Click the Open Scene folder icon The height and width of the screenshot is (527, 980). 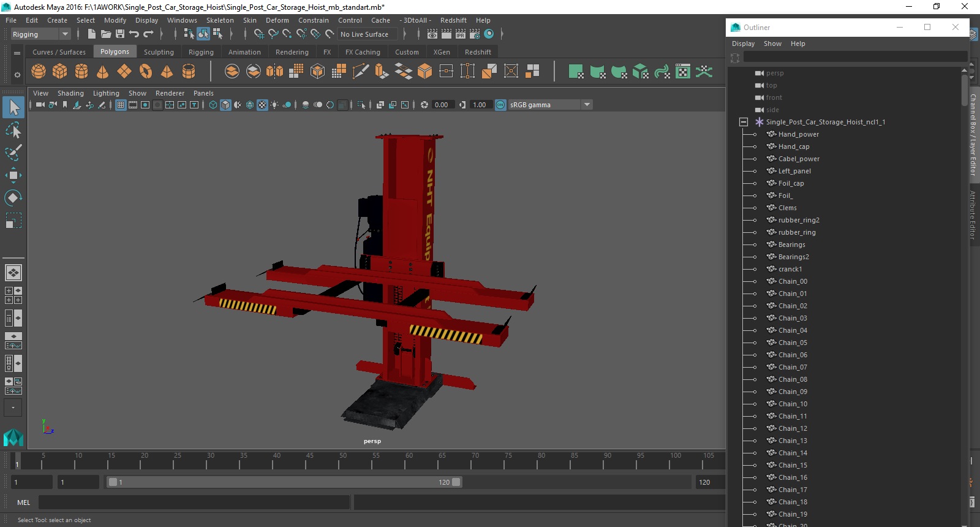106,34
